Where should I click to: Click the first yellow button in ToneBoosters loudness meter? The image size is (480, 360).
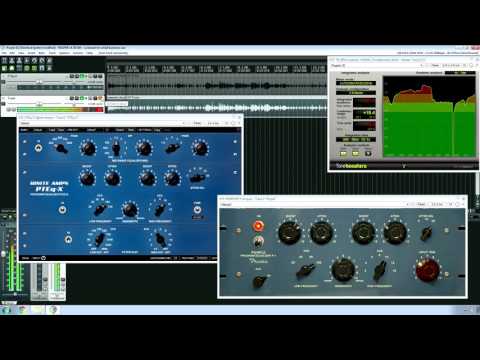[343, 154]
